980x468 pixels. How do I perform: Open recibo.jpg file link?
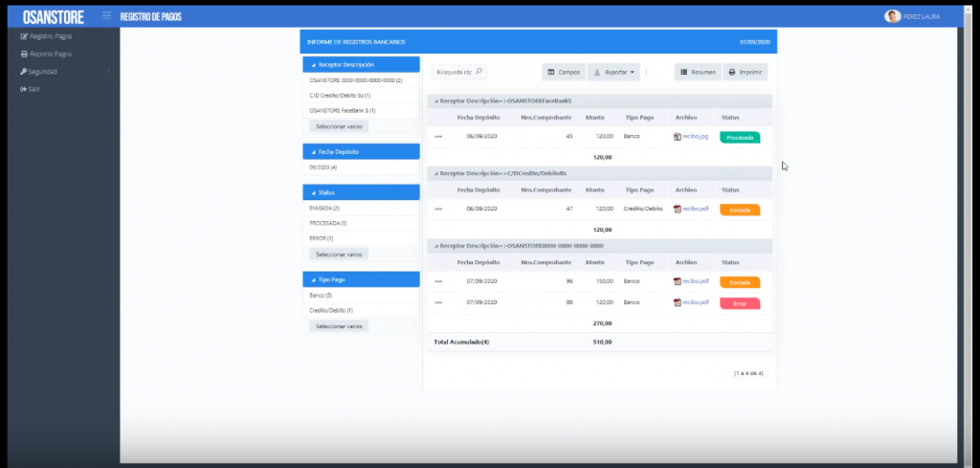[x=696, y=136]
